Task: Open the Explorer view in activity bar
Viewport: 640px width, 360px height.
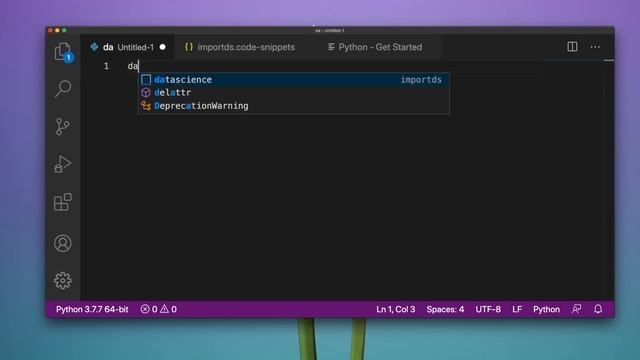Action: (x=62, y=51)
